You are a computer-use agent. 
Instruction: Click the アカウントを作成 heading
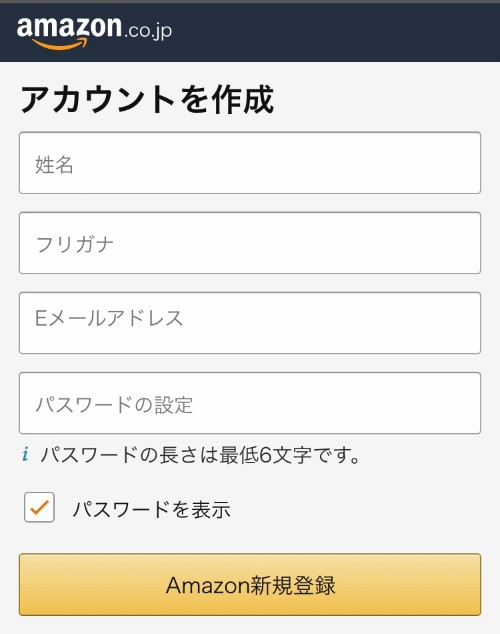tap(148, 99)
